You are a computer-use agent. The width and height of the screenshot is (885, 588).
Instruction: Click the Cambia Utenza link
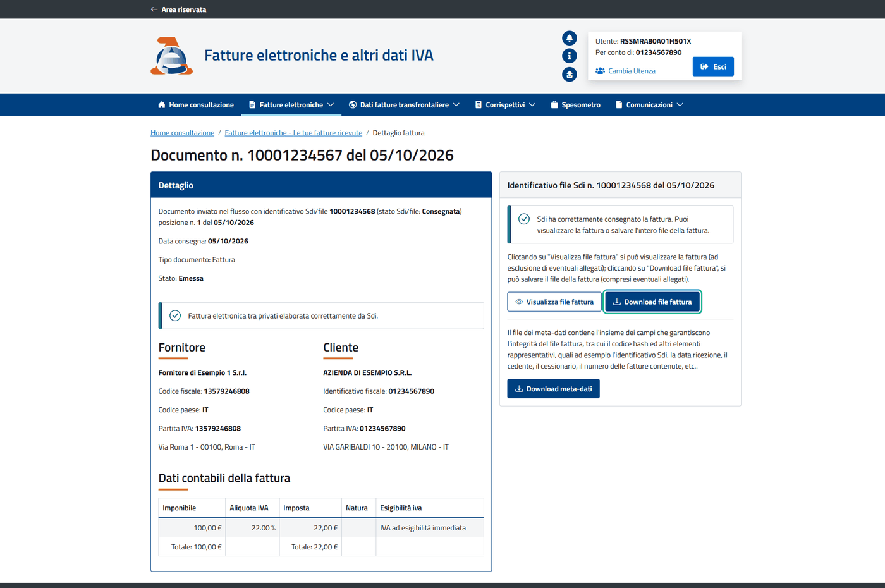625,71
